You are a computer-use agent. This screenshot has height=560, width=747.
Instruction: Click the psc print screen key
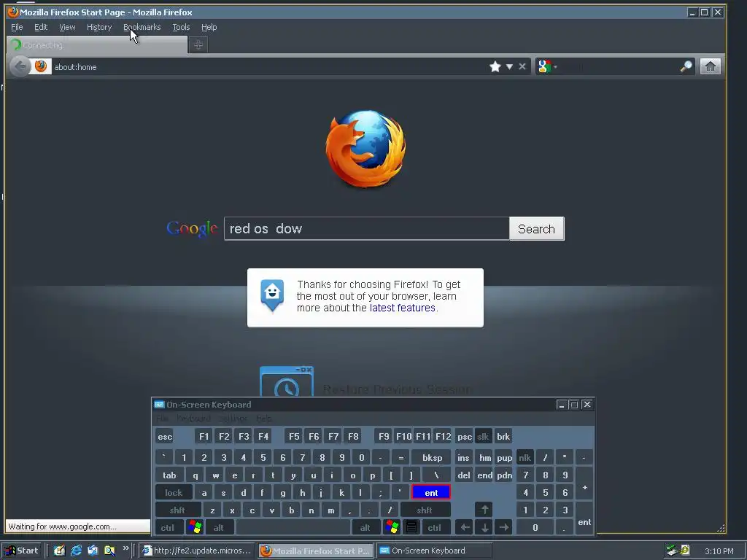(465, 437)
